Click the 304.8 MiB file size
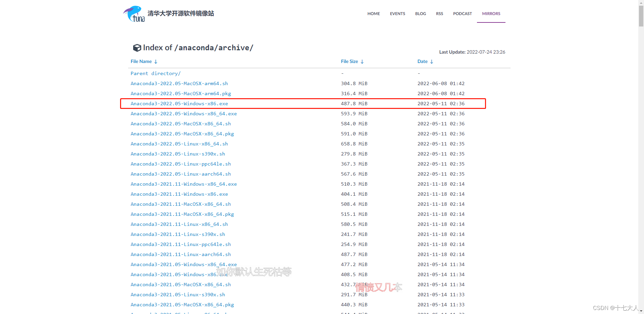The image size is (644, 314). click(354, 83)
